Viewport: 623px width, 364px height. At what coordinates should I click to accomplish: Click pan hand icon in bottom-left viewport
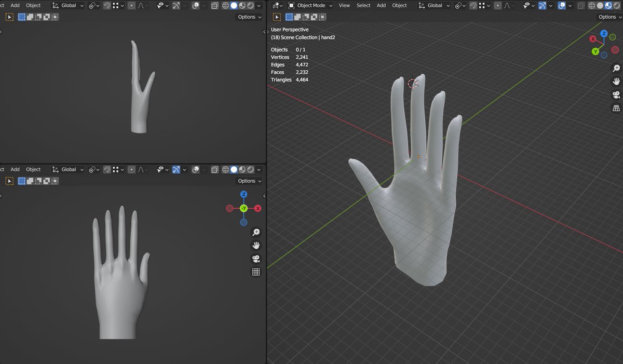pos(256,246)
